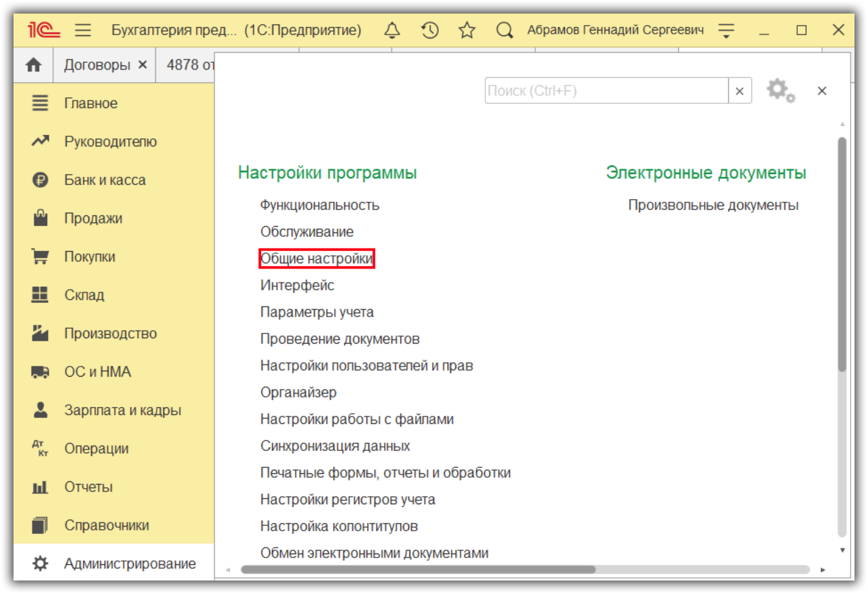Open the main menu hamburger icon
The height and width of the screenshot is (594, 868).
[83, 30]
